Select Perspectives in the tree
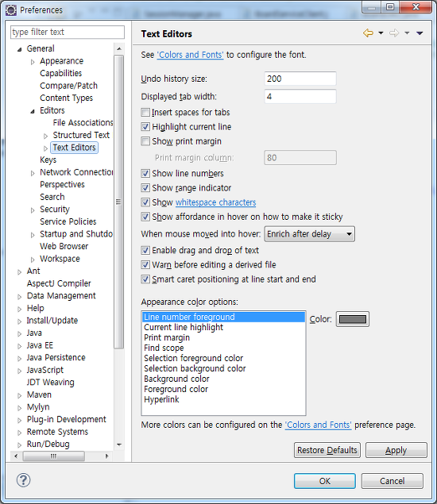 click(x=62, y=184)
